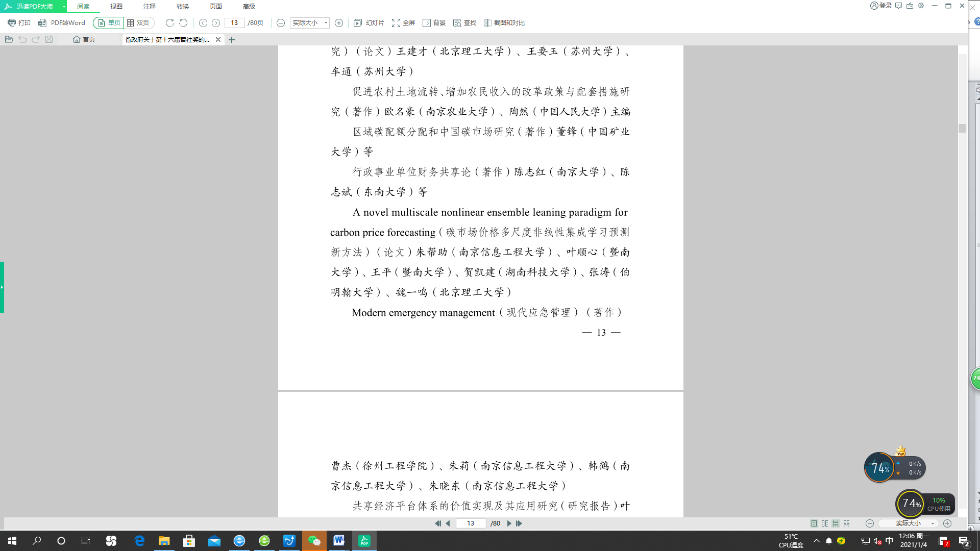Convert PDF to Word via PDF转Word
Image resolution: width=980 pixels, height=551 pixels.
click(62, 23)
